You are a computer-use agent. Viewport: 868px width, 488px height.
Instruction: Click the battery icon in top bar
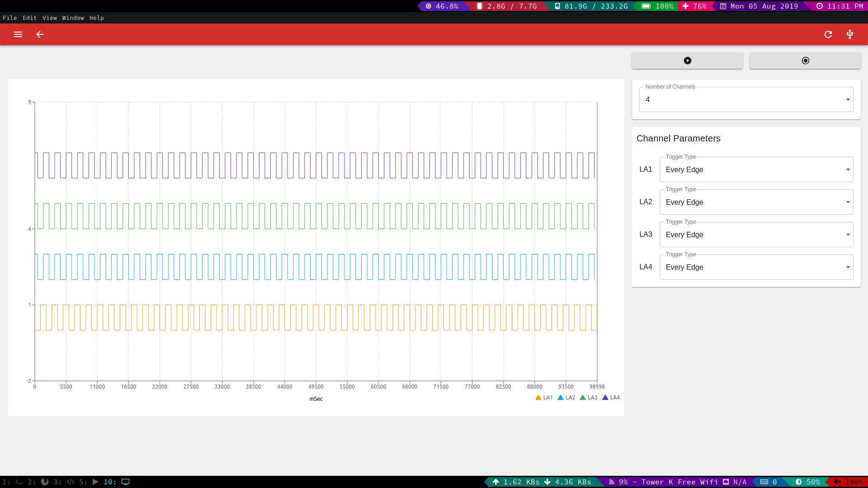pos(646,6)
